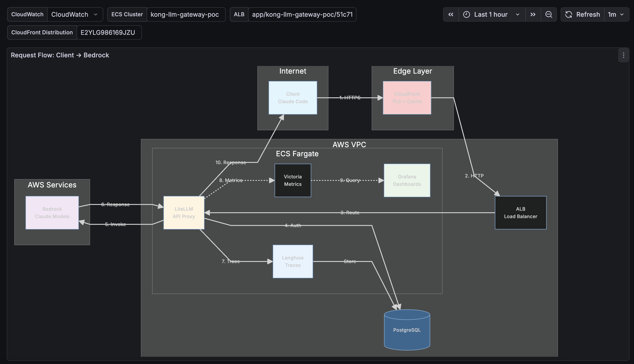Click the '9. Query' edge label
Screen dimensions: 634x364
350,180
